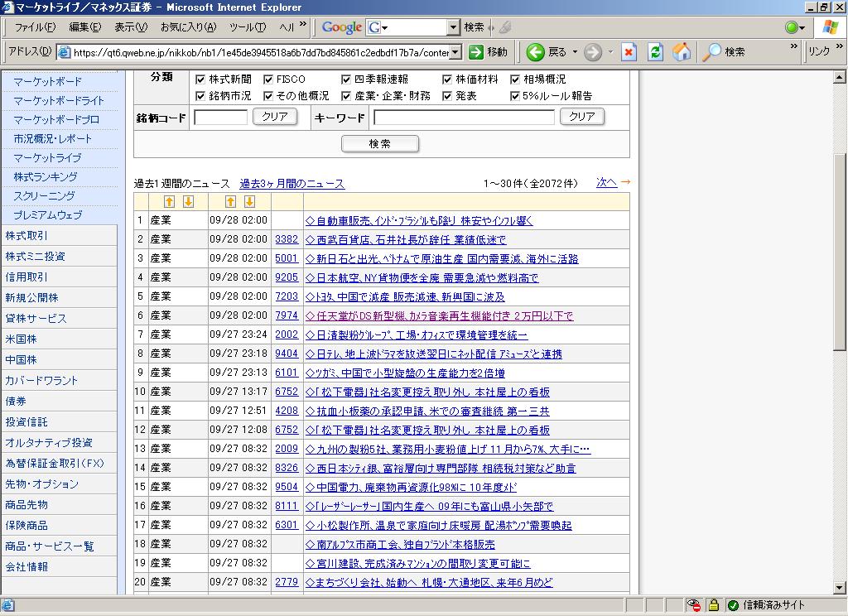Click into the キーワード input field
848x616 pixels.
pyautogui.click(x=464, y=118)
